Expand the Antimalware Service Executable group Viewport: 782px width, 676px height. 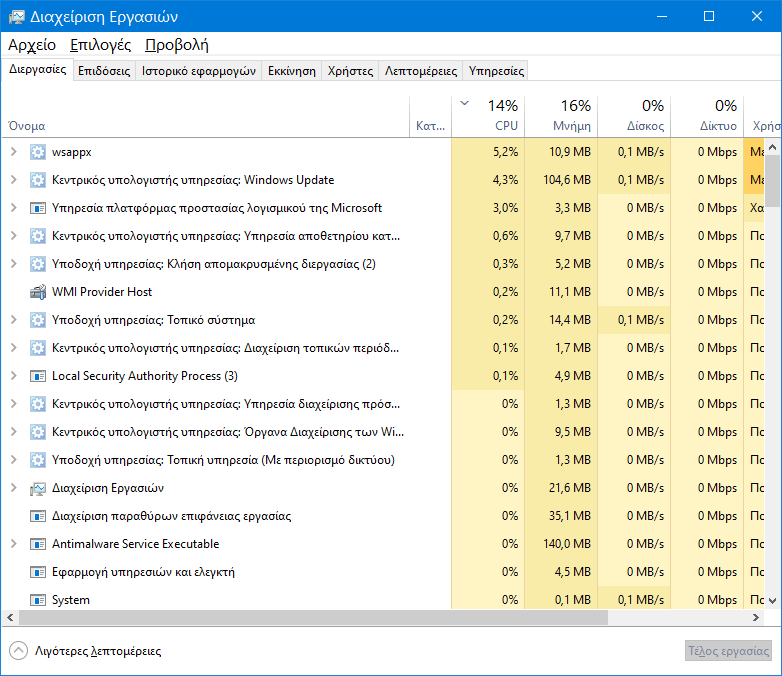point(13,544)
